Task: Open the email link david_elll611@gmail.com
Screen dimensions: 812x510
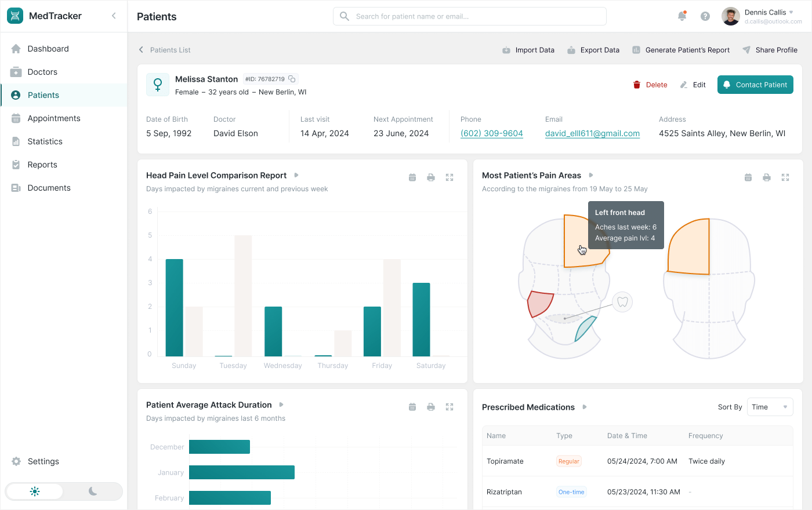Action: click(592, 133)
